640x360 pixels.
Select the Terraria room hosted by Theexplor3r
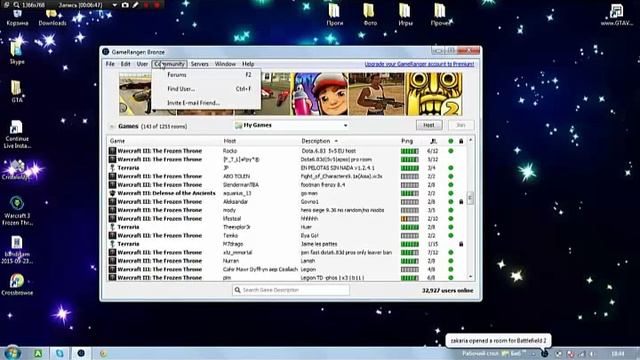(x=287, y=227)
